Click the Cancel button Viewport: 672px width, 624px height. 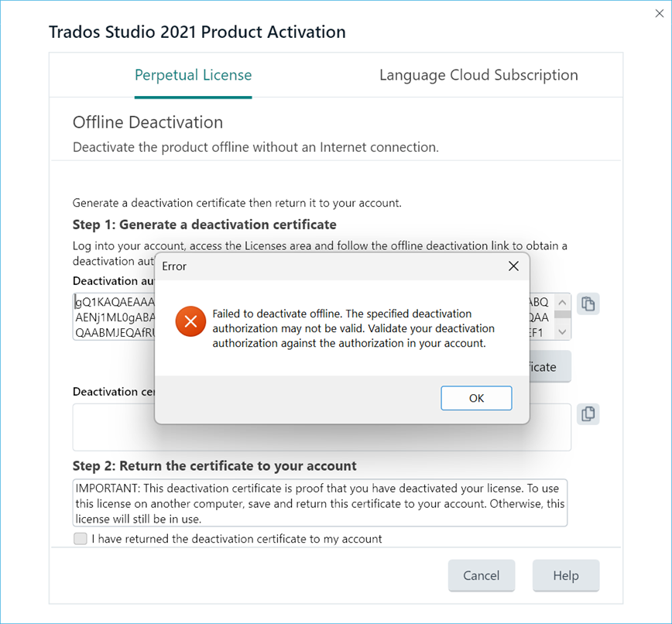click(x=482, y=575)
